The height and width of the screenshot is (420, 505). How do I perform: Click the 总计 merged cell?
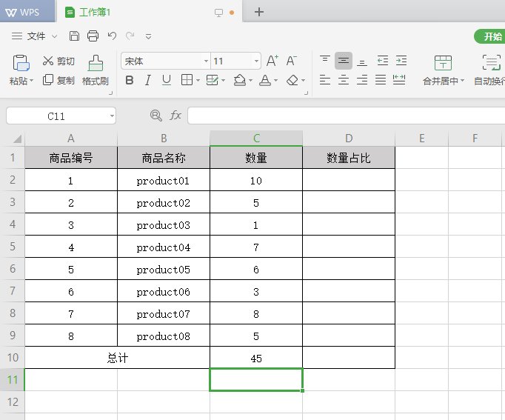118,358
